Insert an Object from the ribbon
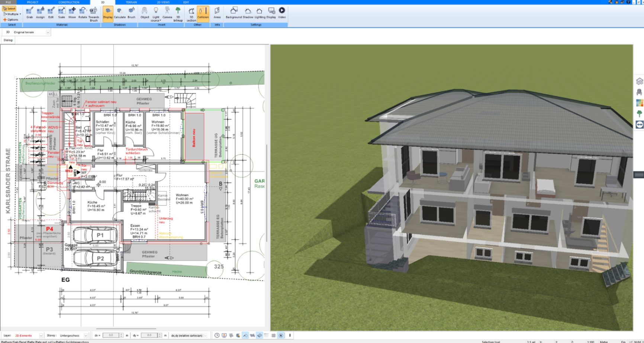The image size is (644, 343). 145,13
